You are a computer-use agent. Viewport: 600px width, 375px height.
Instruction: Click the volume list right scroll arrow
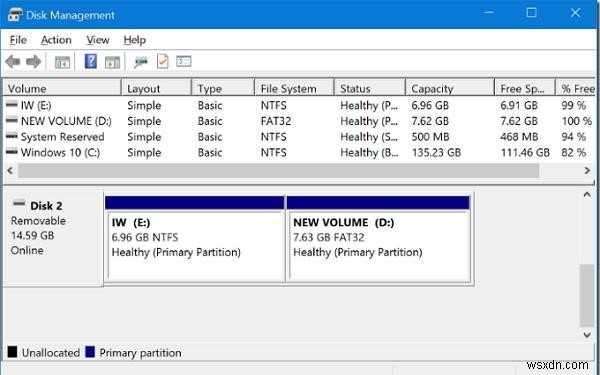tap(587, 171)
